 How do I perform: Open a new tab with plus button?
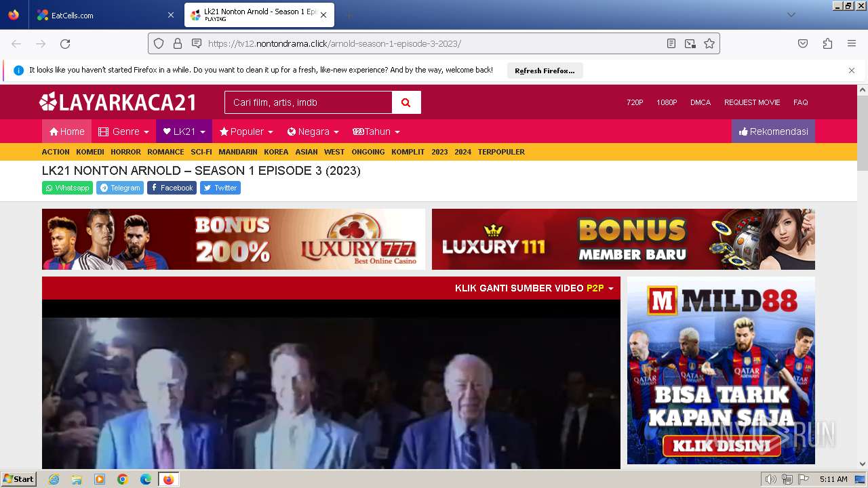click(349, 15)
